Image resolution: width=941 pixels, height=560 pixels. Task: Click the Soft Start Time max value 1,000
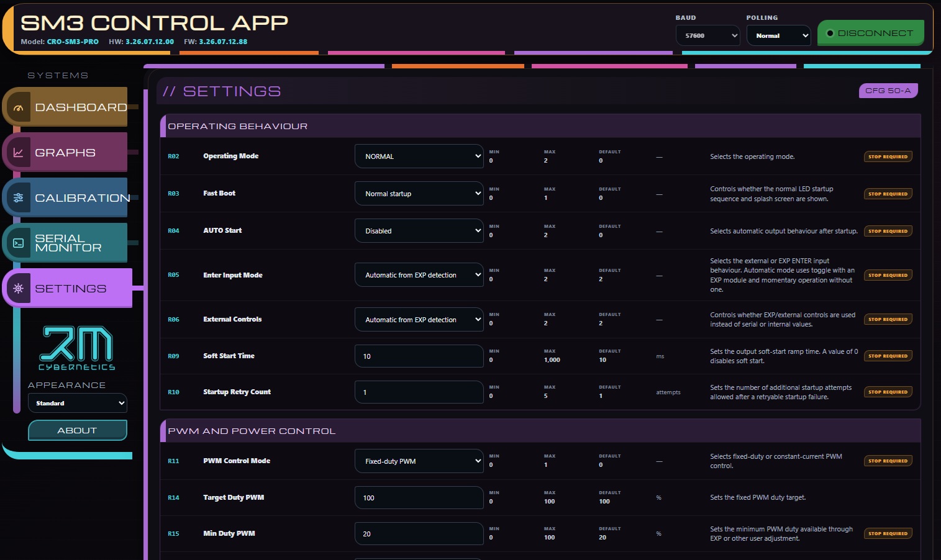552,360
